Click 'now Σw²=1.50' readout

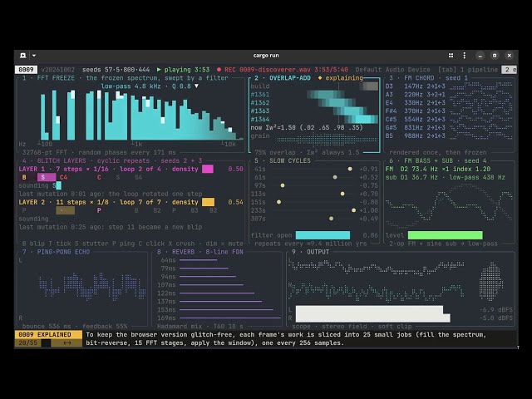tap(273, 127)
